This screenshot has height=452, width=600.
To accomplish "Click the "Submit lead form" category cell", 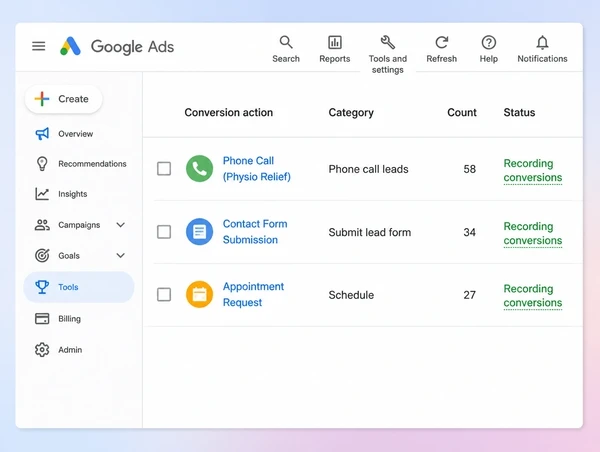I will [370, 232].
